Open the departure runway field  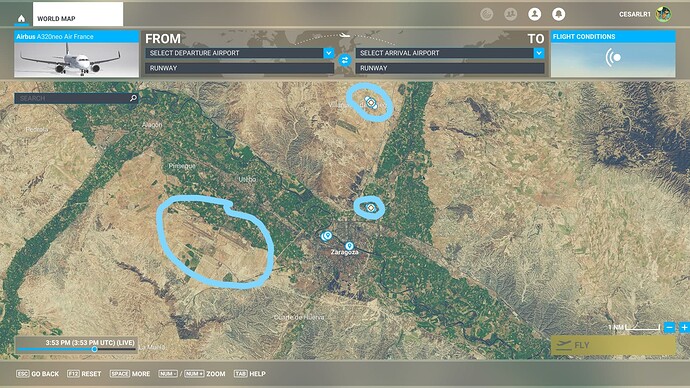pos(239,68)
